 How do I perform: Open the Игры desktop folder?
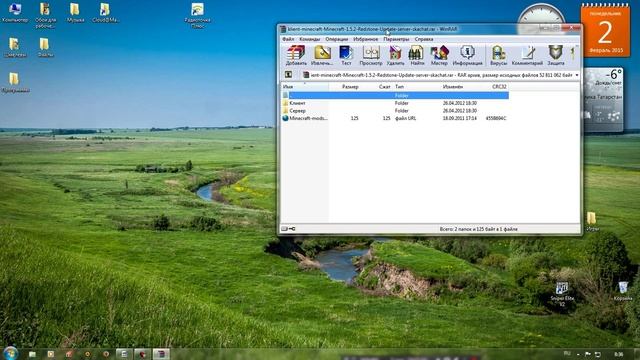click(592, 222)
